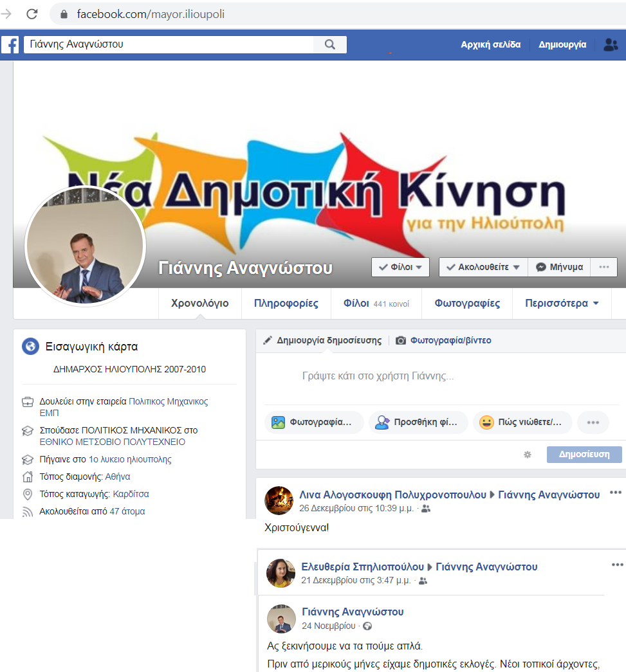
Task: Focus the Facebook search field
Action: [169, 44]
